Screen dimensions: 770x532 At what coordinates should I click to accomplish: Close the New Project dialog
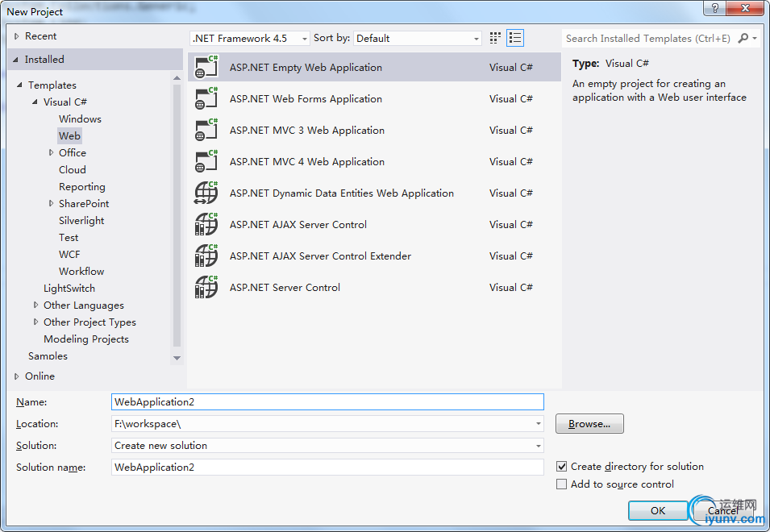click(x=745, y=8)
